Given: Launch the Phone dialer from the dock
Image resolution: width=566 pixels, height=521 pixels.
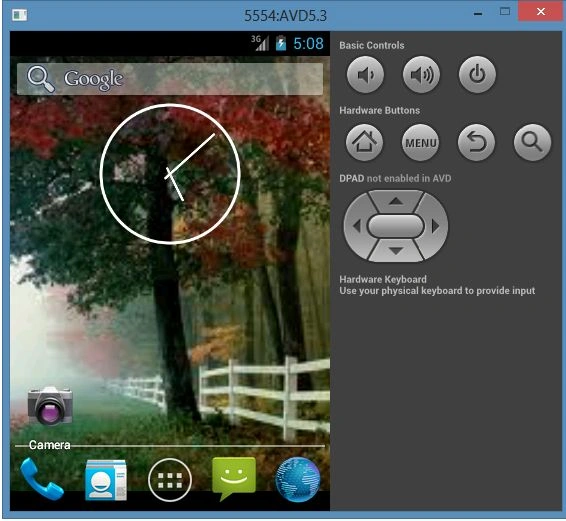Looking at the screenshot, I should (x=42, y=479).
